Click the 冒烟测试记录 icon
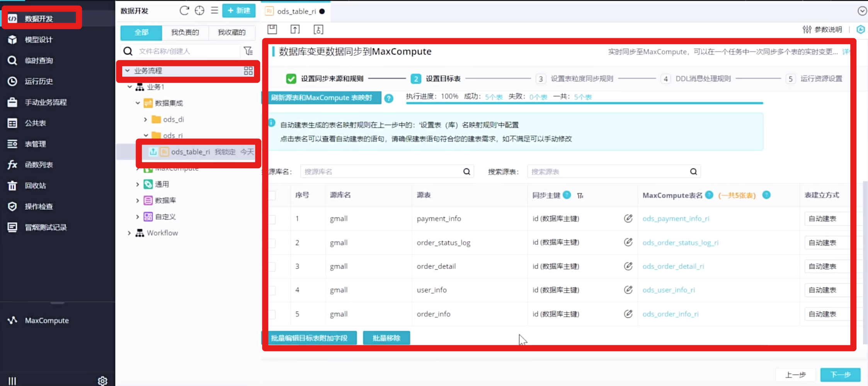 tap(12, 227)
